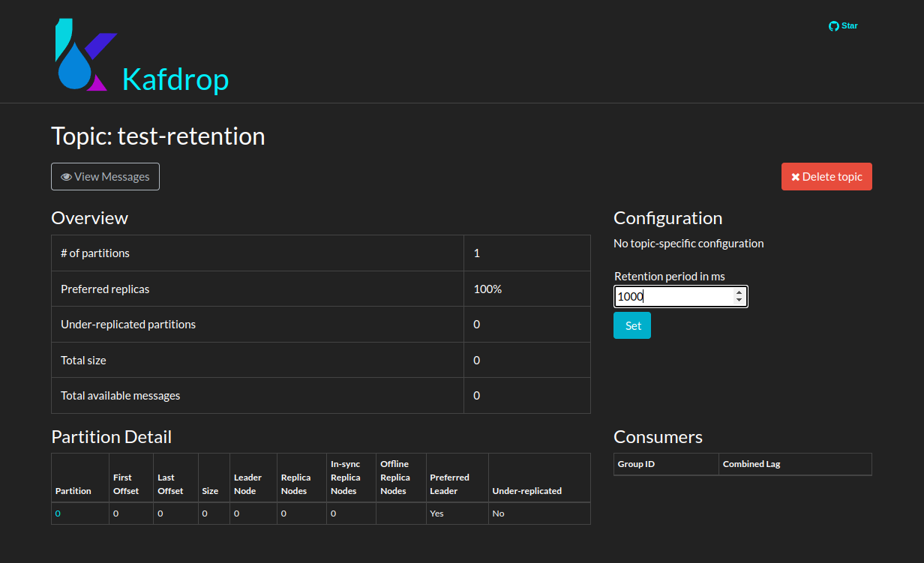
Task: Click the down arrow on retention input
Action: pos(739,301)
